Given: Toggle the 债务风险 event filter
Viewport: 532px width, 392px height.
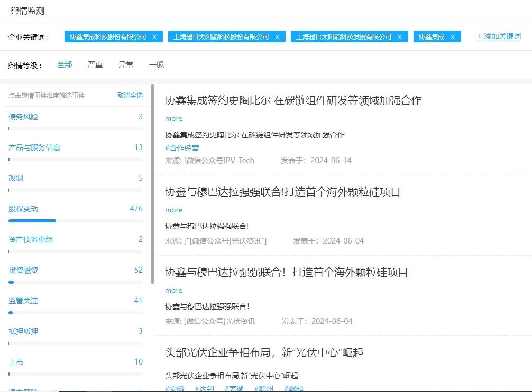Looking at the screenshot, I should (23, 117).
